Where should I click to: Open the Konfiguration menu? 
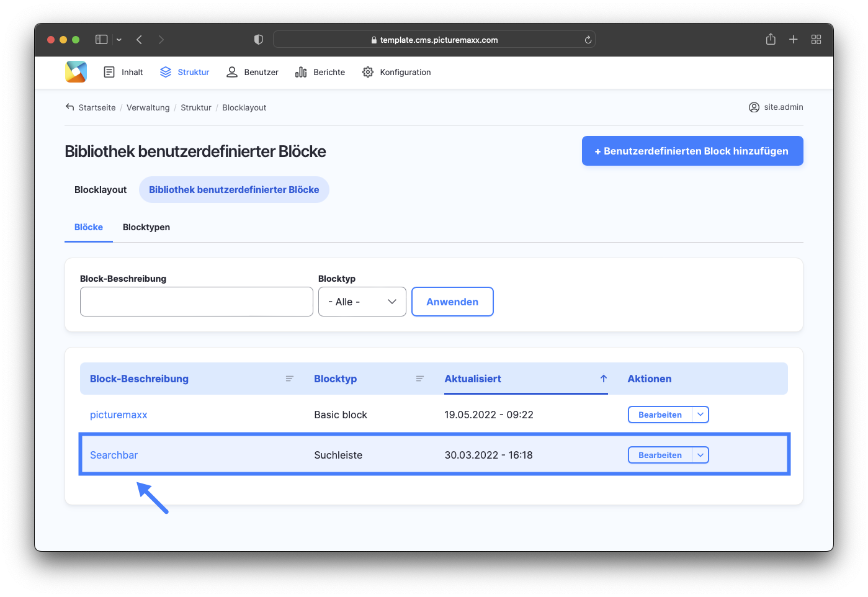tap(396, 72)
